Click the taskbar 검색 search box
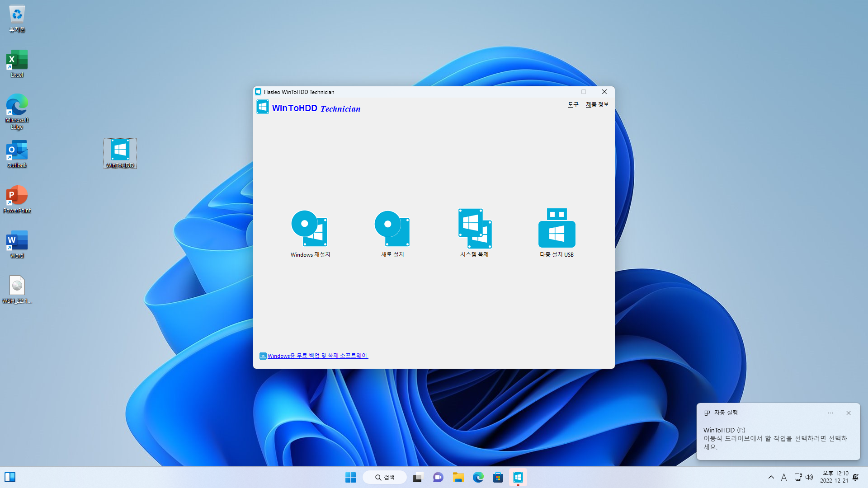 [385, 477]
